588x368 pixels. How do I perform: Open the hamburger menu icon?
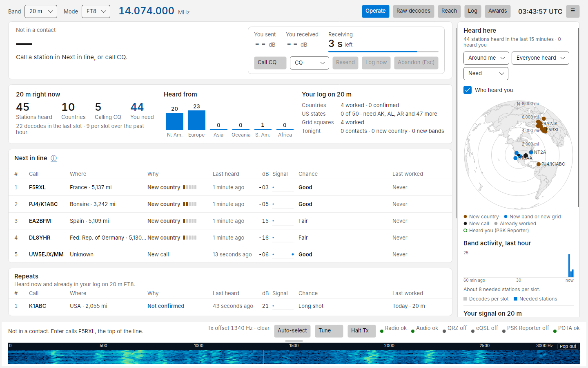(573, 11)
